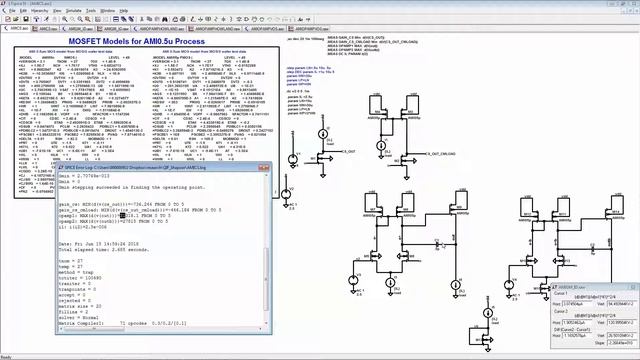The image size is (640, 360).
Task: Open the Help menu
Action: [x=124, y=11]
